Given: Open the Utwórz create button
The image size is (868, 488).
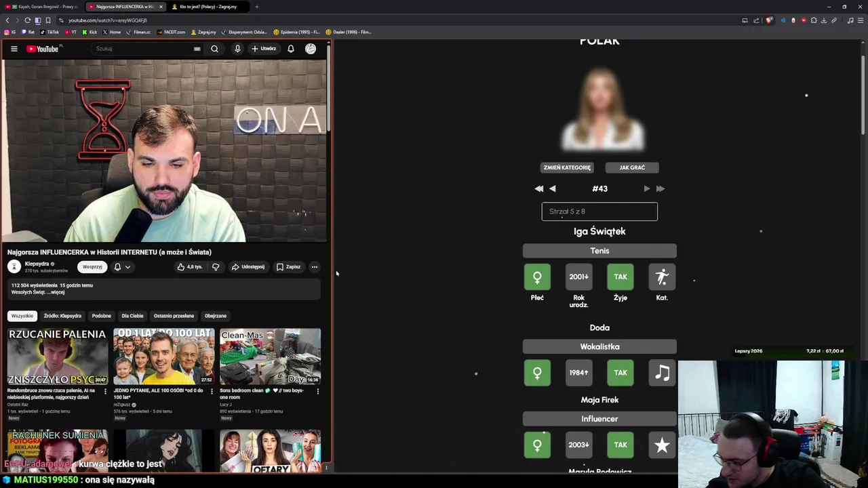Looking at the screenshot, I should coord(264,49).
